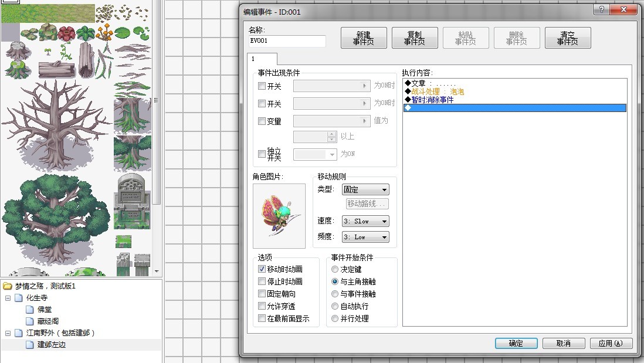Select the small sprout seedling tile
This screenshot has width=644, height=363.
48,52
